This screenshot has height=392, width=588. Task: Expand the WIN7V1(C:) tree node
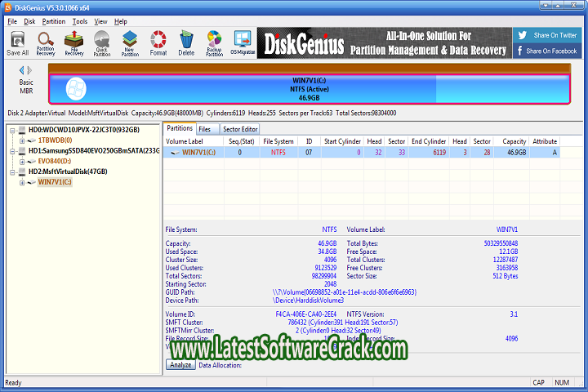[22, 183]
